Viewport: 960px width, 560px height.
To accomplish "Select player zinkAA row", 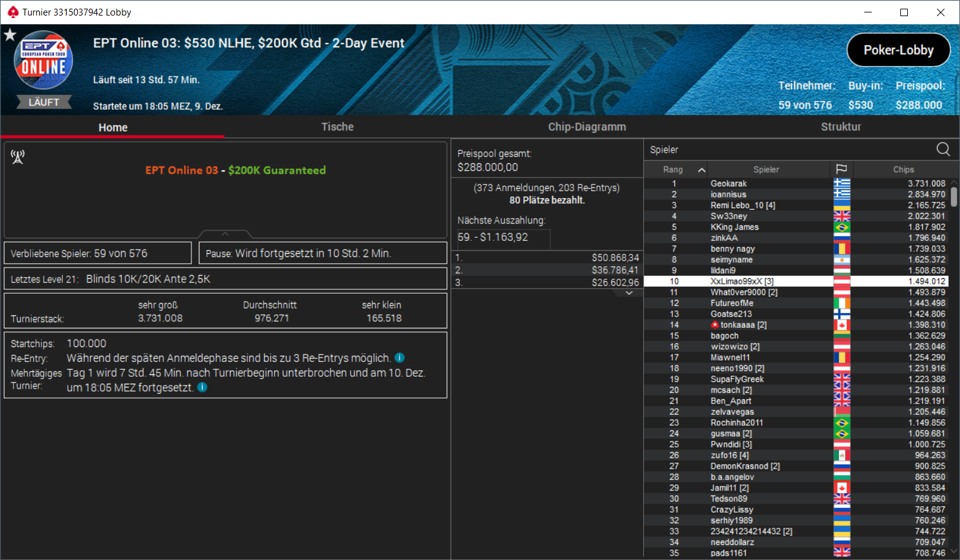I will point(797,238).
